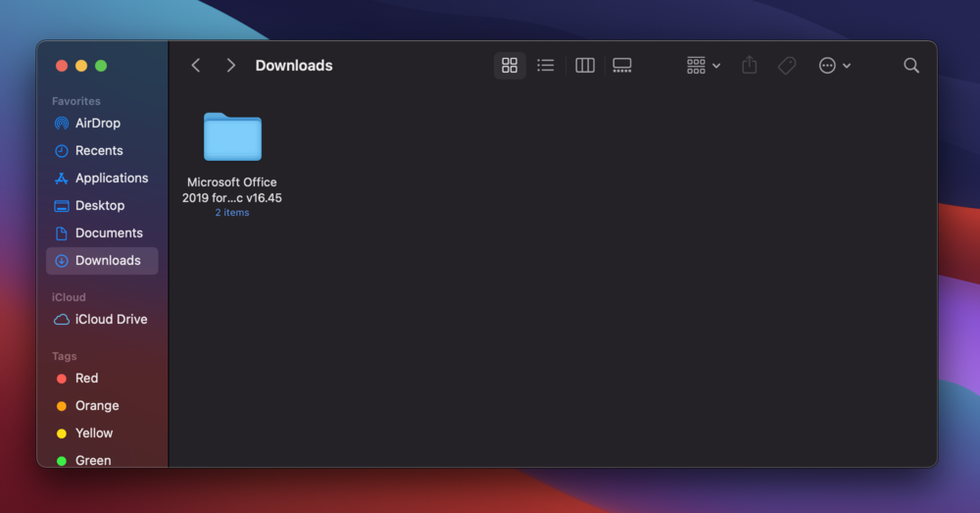Image resolution: width=980 pixels, height=513 pixels.
Task: Select the Orange tag in sidebar
Action: coord(96,406)
